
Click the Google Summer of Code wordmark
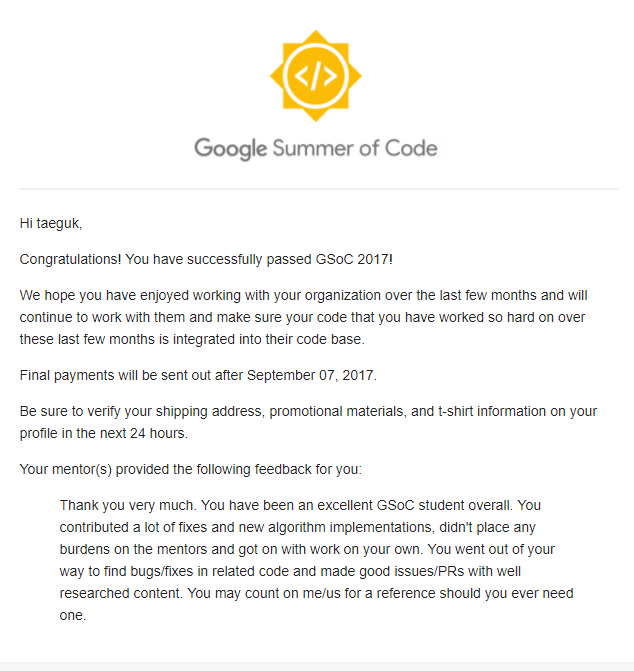(x=316, y=148)
